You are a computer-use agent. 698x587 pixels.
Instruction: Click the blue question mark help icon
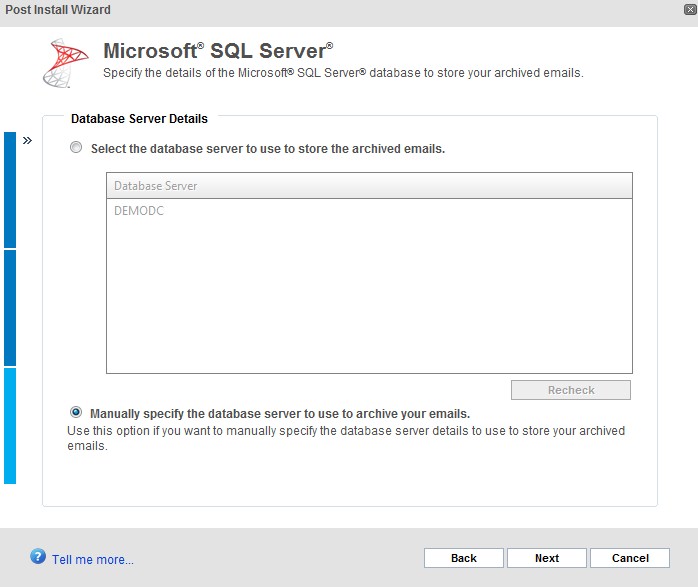[38, 556]
